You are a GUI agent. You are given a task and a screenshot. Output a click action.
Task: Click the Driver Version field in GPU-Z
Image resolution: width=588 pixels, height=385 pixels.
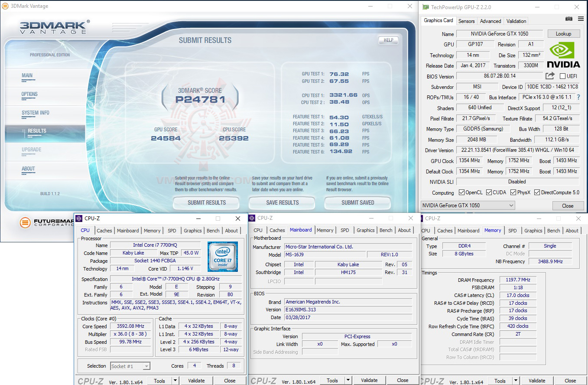pos(519,150)
